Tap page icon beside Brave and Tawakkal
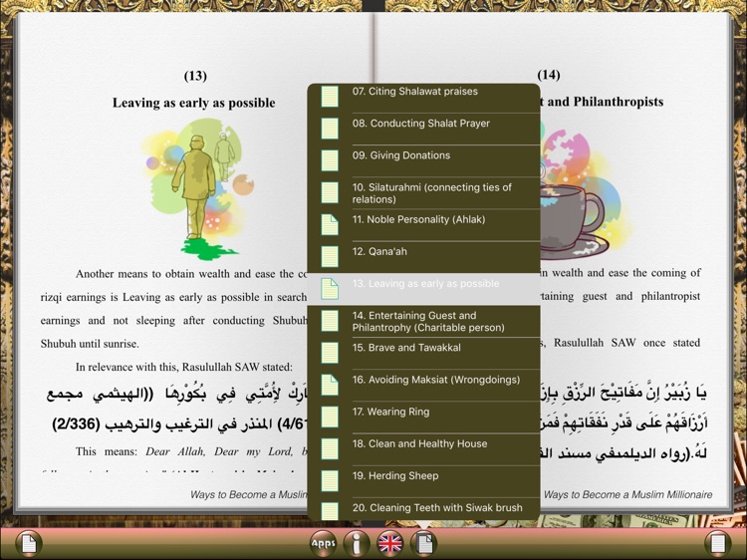The width and height of the screenshot is (747, 560). 330,353
